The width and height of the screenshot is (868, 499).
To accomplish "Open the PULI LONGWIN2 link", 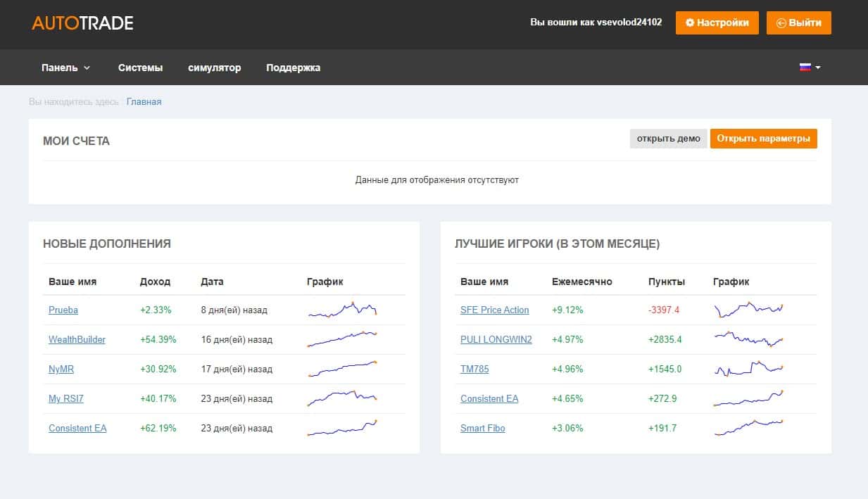I will 496,339.
